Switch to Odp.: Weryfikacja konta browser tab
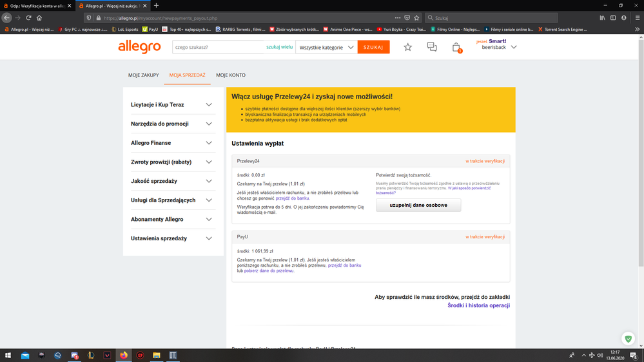 (x=37, y=6)
